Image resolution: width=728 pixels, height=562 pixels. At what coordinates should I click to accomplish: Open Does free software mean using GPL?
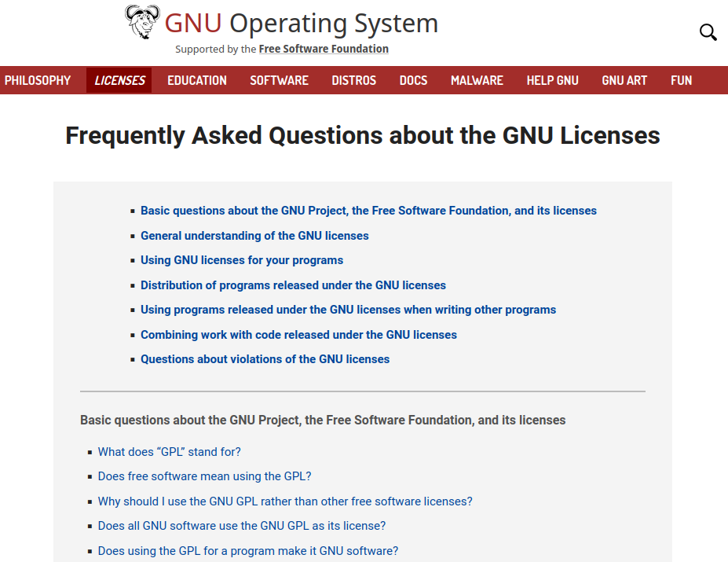coord(204,476)
